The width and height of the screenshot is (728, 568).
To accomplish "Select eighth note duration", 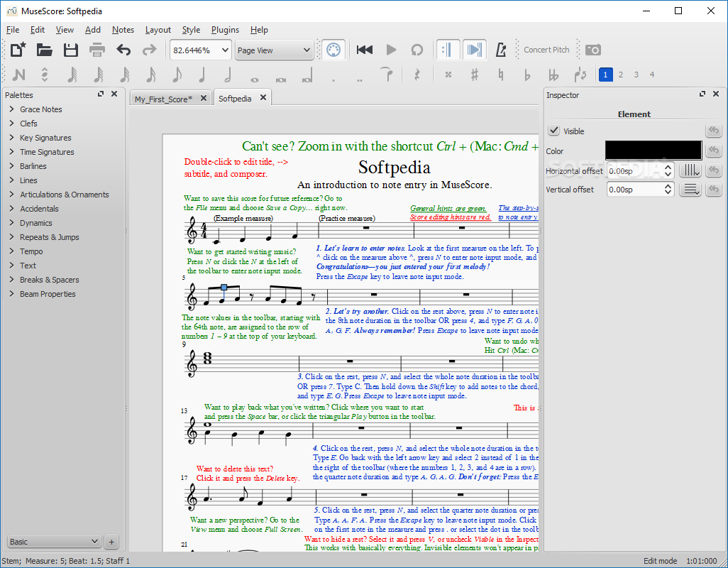I will click(x=177, y=75).
